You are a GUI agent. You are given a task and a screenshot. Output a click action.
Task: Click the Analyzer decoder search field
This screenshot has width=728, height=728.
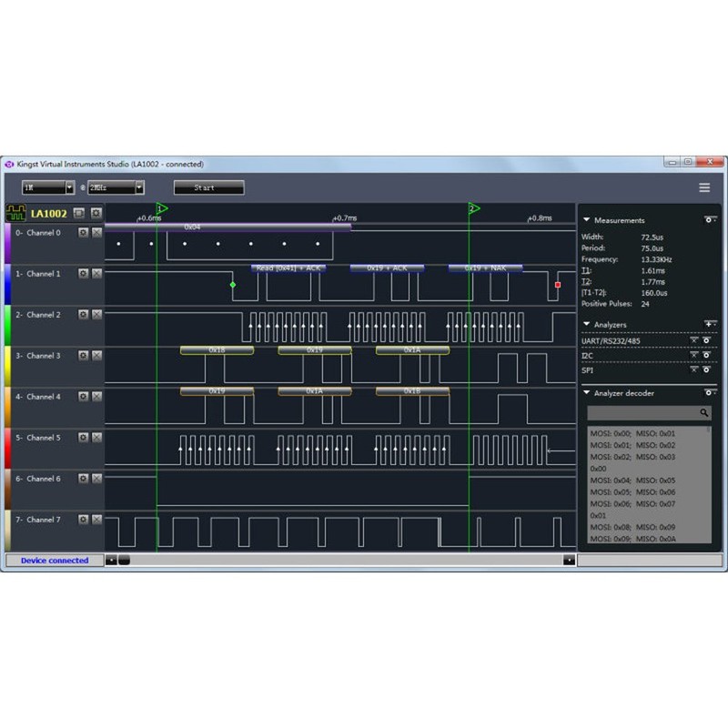point(646,413)
